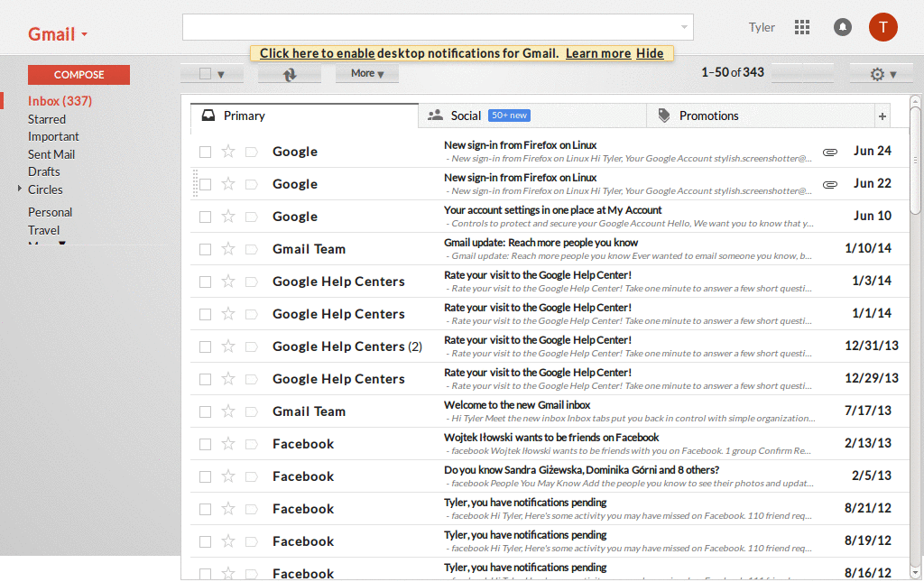Open the Starred folder
The width and height of the screenshot is (924, 582).
point(47,119)
